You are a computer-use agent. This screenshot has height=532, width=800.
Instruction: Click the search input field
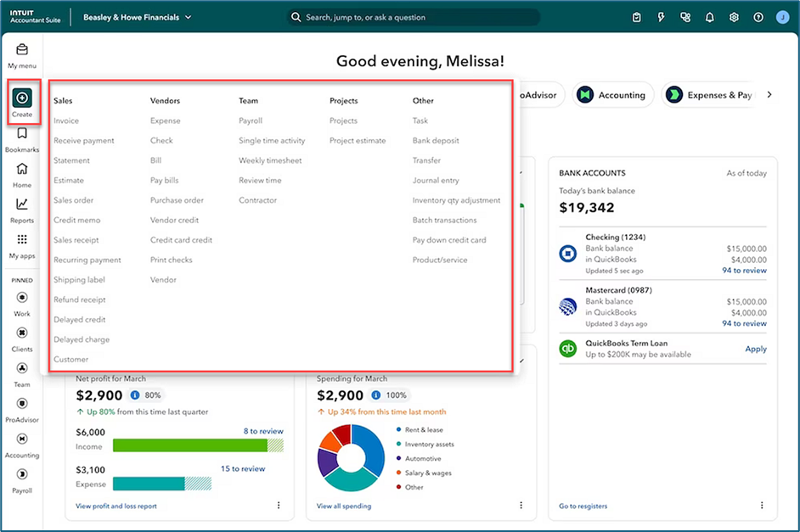416,17
